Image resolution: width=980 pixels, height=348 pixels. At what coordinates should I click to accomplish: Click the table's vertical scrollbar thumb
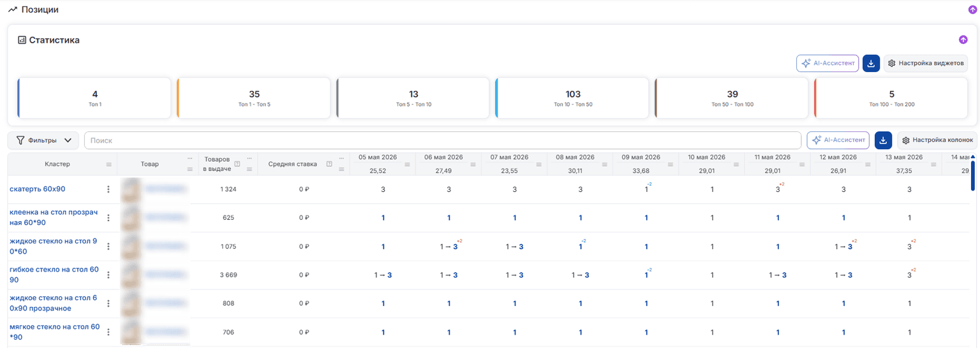coord(973,175)
